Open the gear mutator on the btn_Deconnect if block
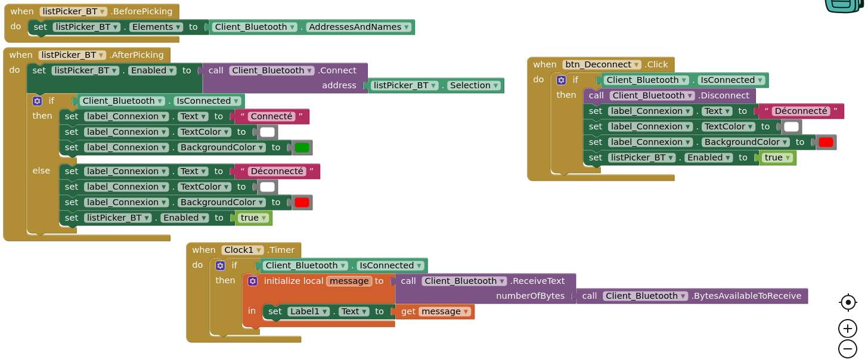The height and width of the screenshot is (359, 868). [x=561, y=80]
